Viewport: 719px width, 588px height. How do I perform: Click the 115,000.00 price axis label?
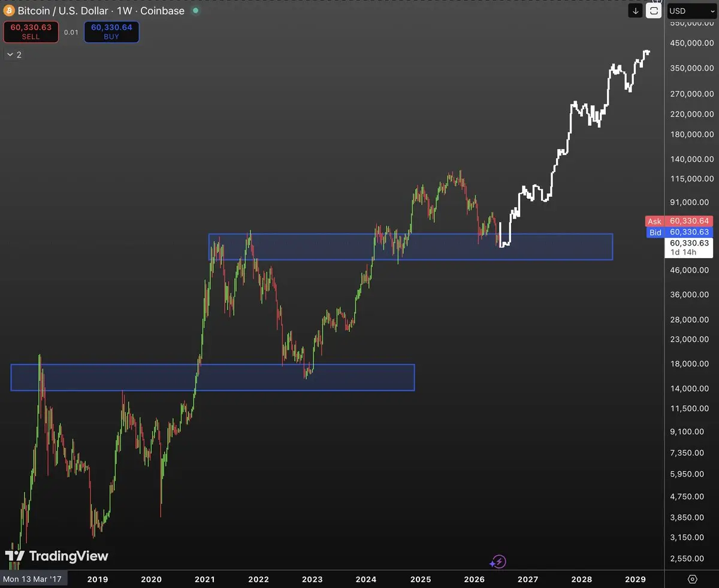[x=691, y=178]
